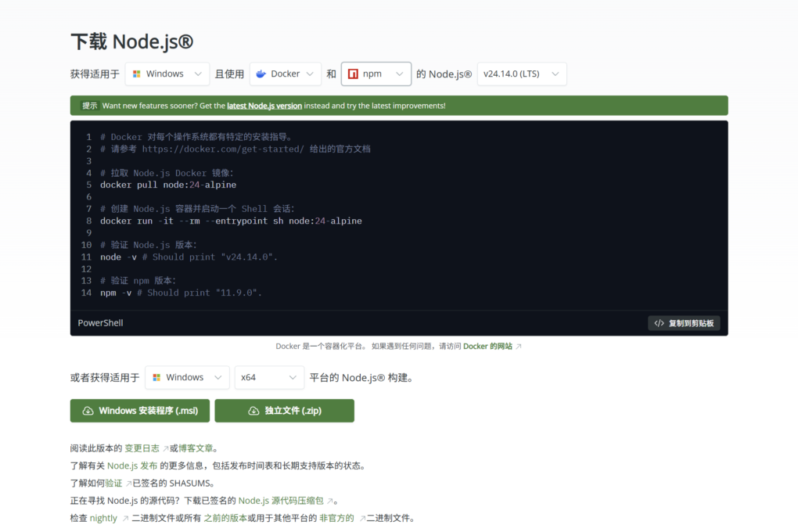Select the v24.14.0 (LTS) version dropdown
This screenshot has width=798, height=532.
(521, 74)
